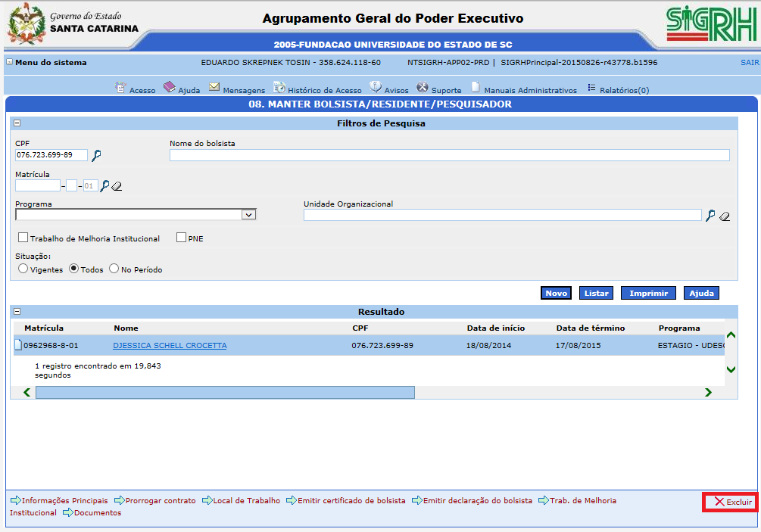Clear the Unidade Organizacional field with eraser
The image size is (761, 532).
[x=725, y=216]
